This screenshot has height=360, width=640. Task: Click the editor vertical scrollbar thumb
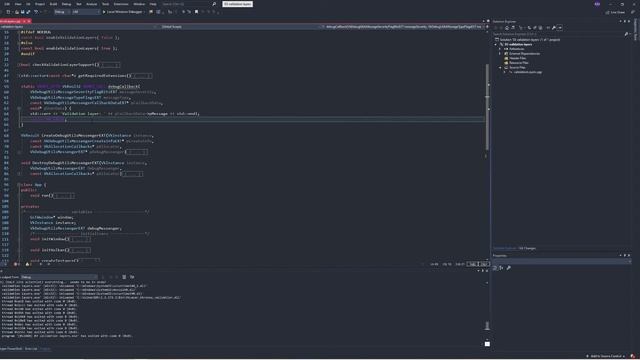point(487,107)
